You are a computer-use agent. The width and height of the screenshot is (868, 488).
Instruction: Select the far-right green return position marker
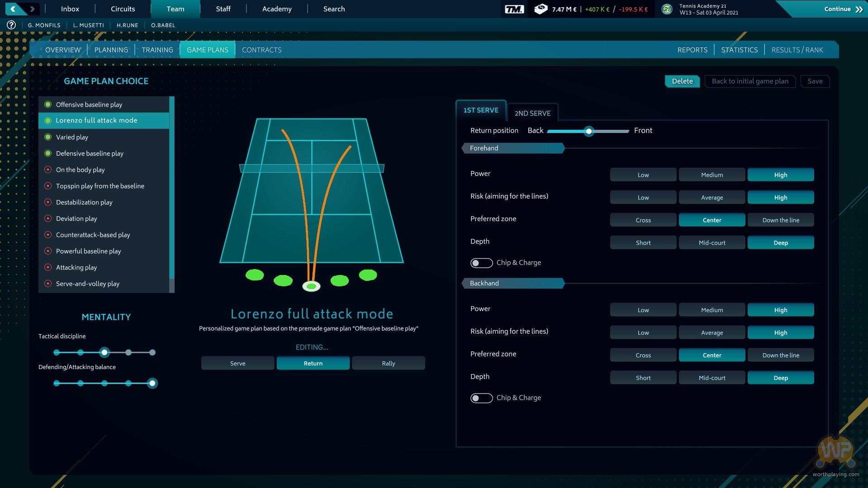pyautogui.click(x=368, y=275)
